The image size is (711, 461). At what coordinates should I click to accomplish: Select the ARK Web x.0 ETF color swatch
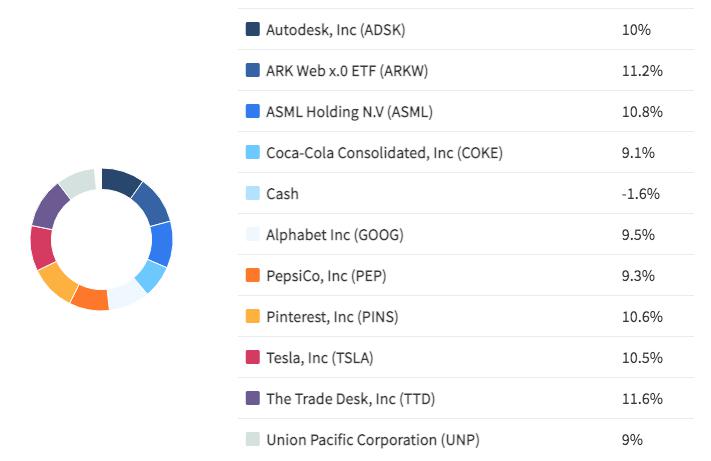tap(253, 71)
